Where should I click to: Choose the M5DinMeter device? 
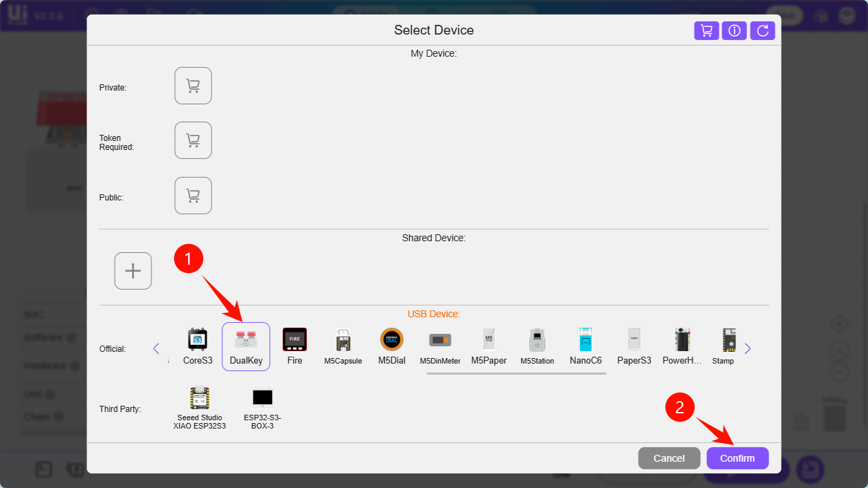point(440,340)
